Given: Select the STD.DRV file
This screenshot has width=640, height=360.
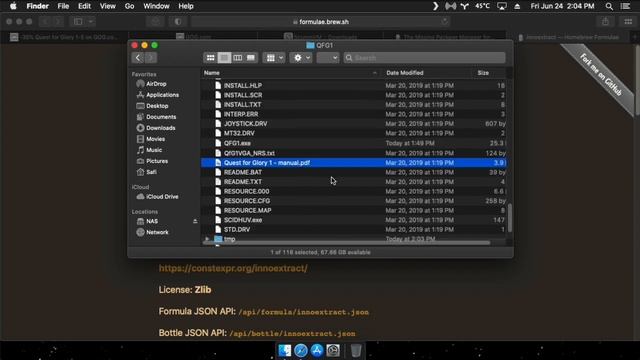Looking at the screenshot, I should [353, 229].
